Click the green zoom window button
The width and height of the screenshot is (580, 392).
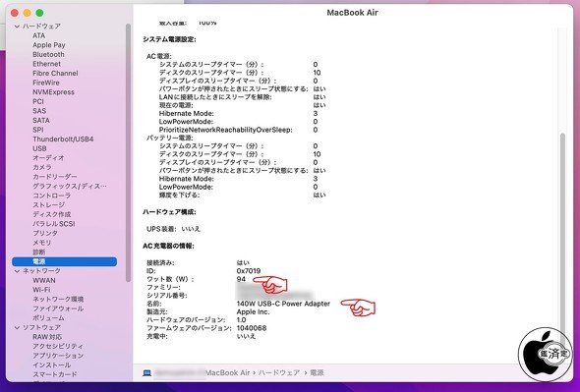[x=39, y=13]
